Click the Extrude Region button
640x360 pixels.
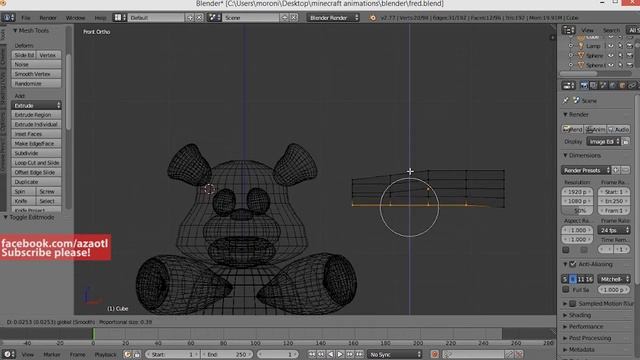pyautogui.click(x=36, y=115)
